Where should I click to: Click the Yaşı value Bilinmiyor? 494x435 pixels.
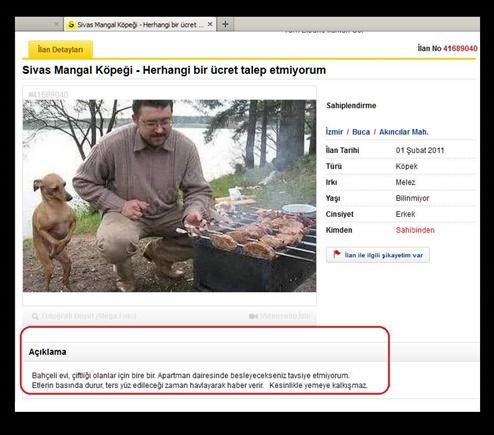[412, 198]
